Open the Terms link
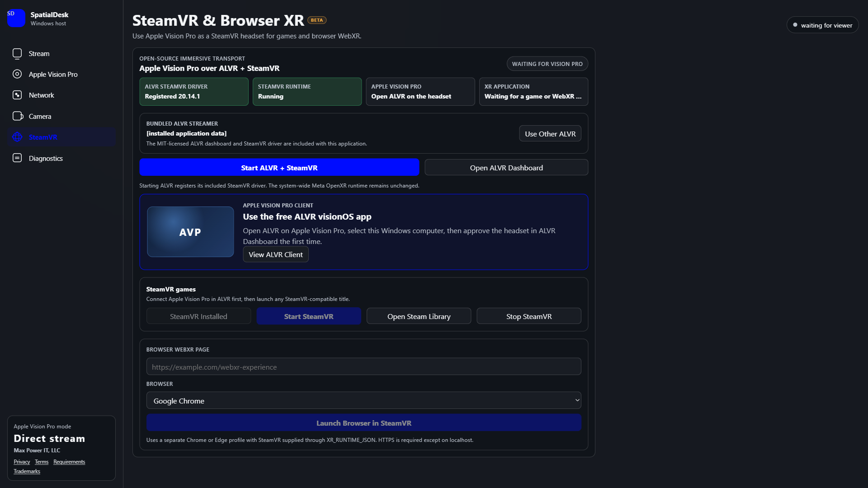This screenshot has width=868, height=488. (x=42, y=462)
